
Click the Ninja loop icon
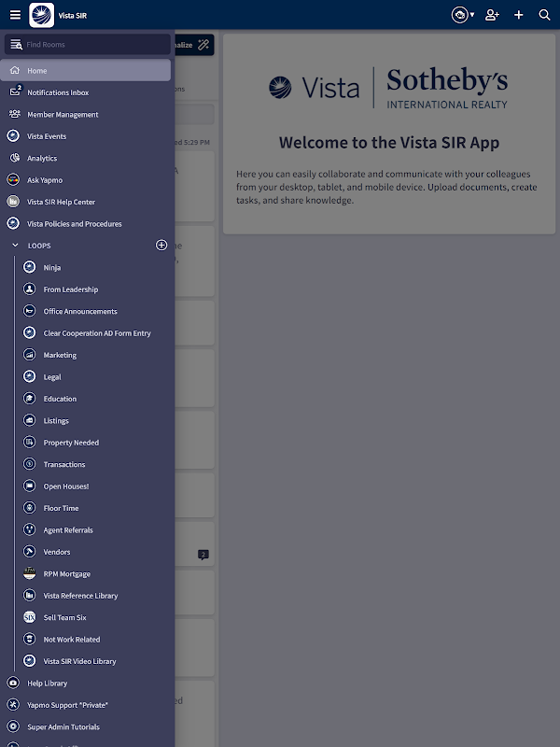(x=30, y=267)
